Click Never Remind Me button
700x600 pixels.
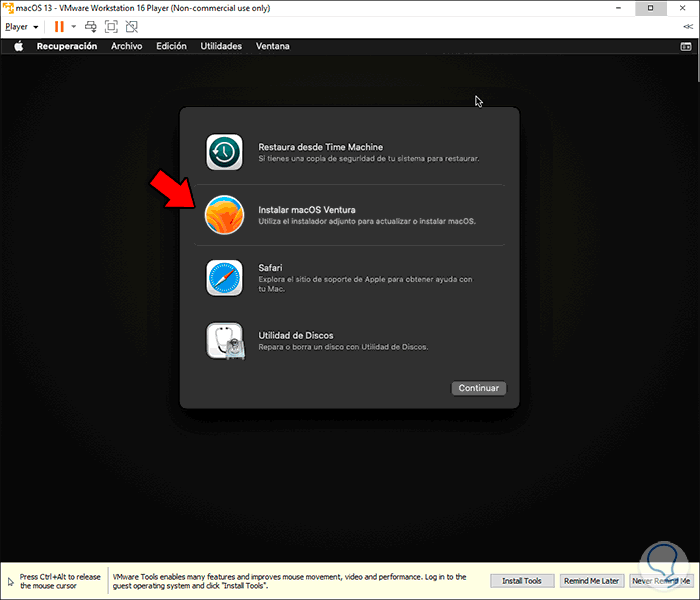pos(661,581)
